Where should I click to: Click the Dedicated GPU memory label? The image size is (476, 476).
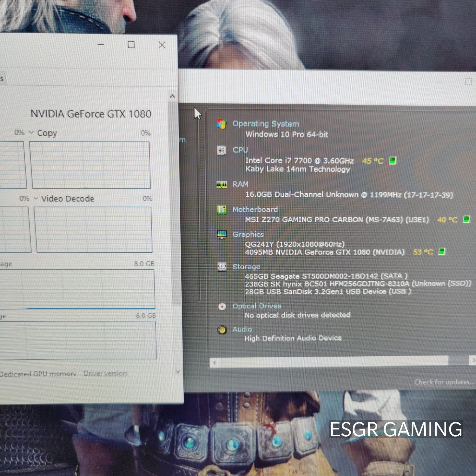[x=38, y=374]
